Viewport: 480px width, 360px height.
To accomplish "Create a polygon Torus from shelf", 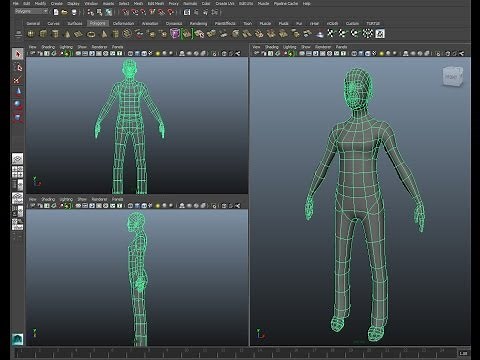I will pos(91,34).
